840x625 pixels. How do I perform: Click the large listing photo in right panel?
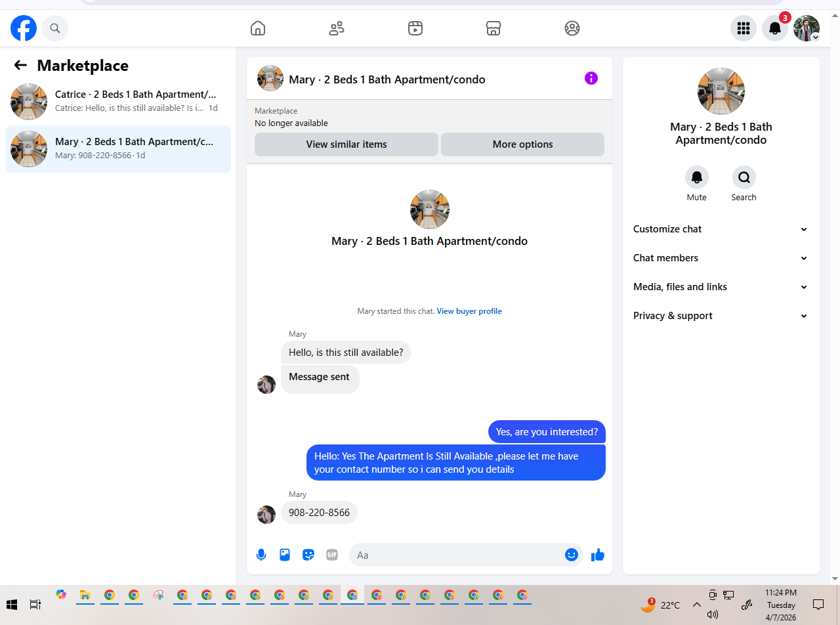(721, 91)
